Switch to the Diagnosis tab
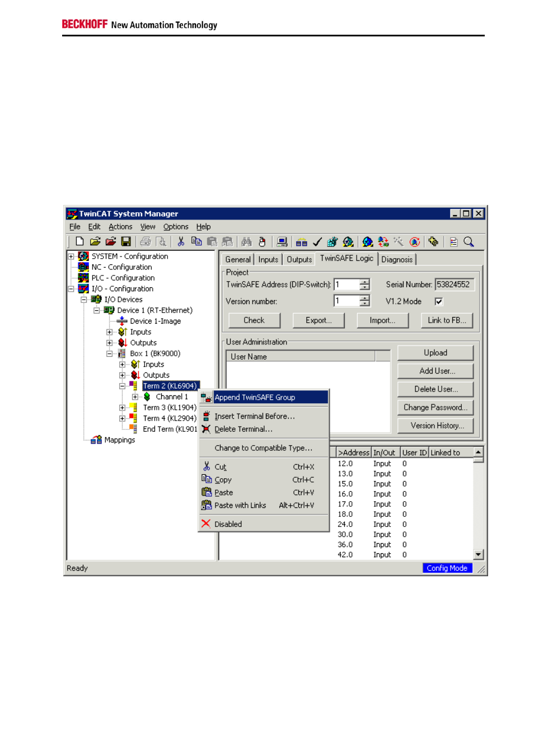The width and height of the screenshot is (534, 756). [397, 259]
